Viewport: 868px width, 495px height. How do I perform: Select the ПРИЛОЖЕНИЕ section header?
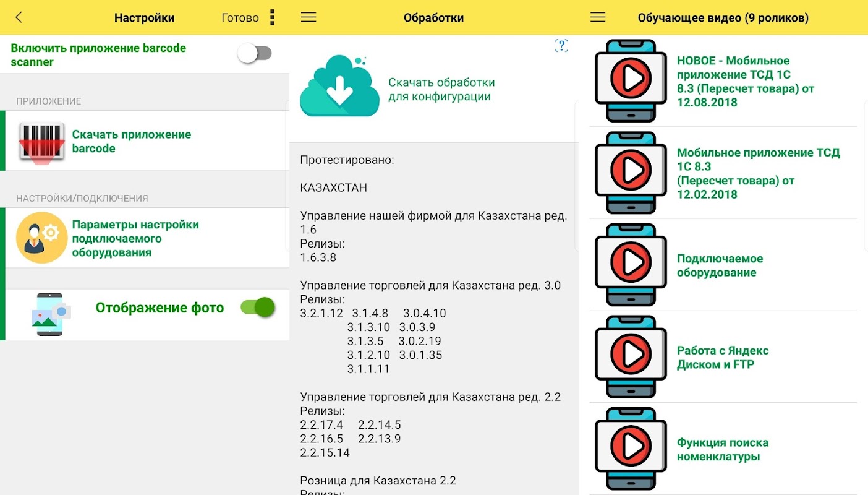(49, 101)
